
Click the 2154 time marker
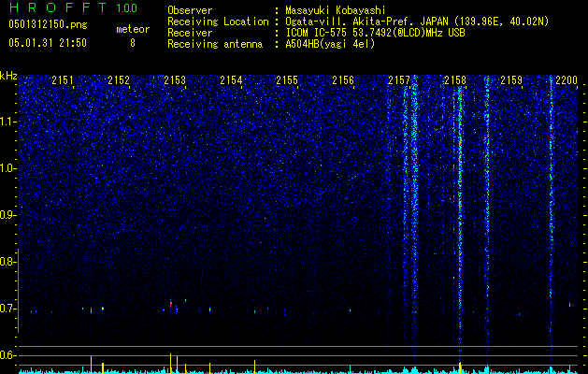point(231,79)
